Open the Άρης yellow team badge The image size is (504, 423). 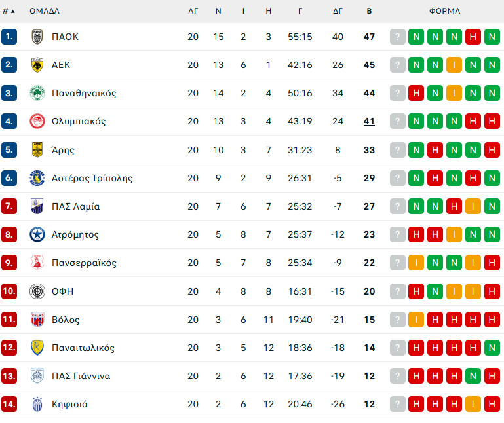pos(37,150)
